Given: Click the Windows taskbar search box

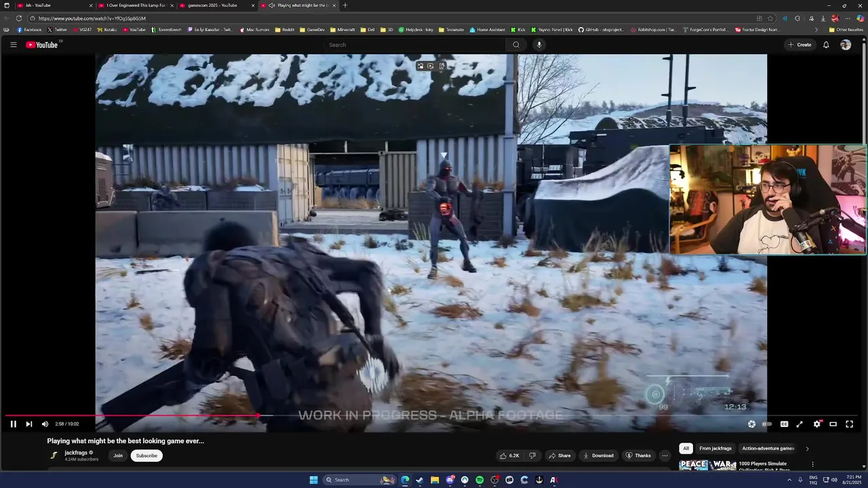Looking at the screenshot, I should tap(359, 480).
